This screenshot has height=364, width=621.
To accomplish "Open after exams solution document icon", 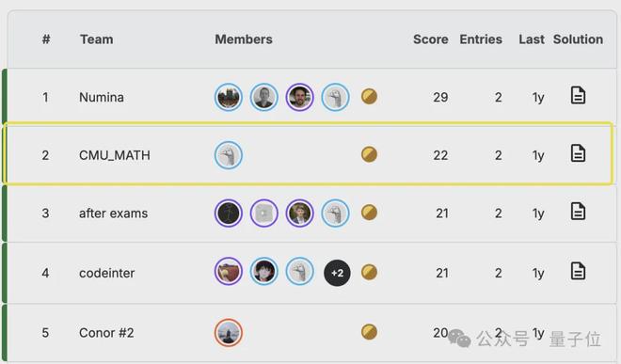I will [578, 211].
